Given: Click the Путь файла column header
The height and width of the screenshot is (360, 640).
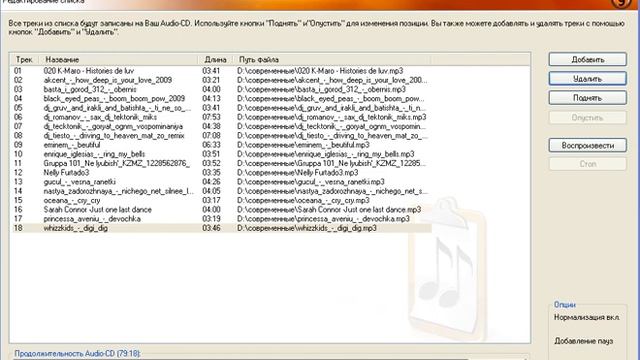Looking at the screenshot, I should coord(331,60).
